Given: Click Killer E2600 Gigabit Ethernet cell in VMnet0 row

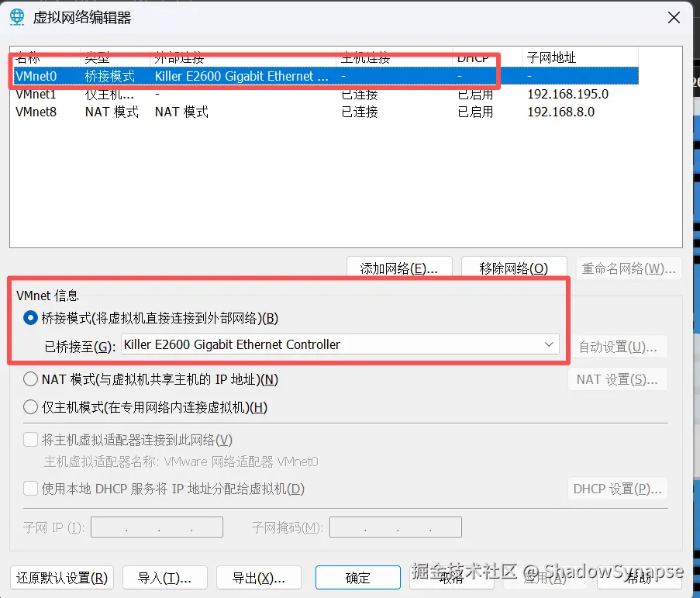Looking at the screenshot, I should pyautogui.click(x=242, y=76).
